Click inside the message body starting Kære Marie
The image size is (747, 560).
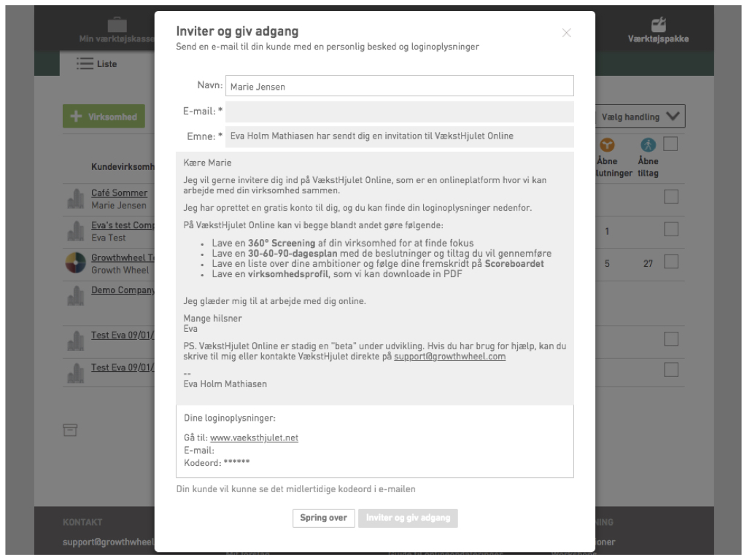point(374,278)
